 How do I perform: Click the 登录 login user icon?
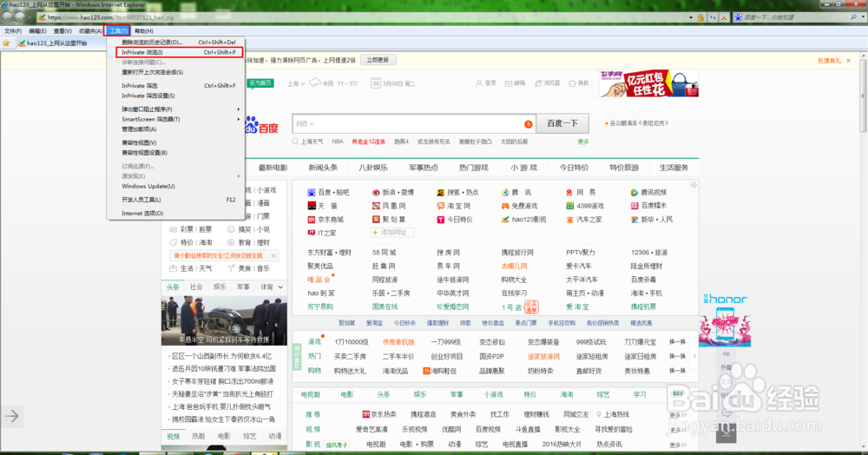(x=479, y=83)
